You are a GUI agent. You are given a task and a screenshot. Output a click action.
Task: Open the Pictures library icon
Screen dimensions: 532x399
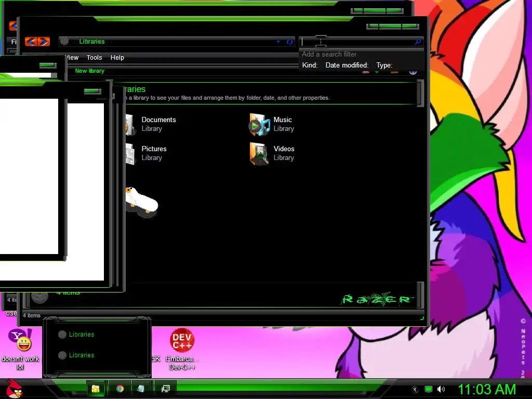pyautogui.click(x=130, y=154)
